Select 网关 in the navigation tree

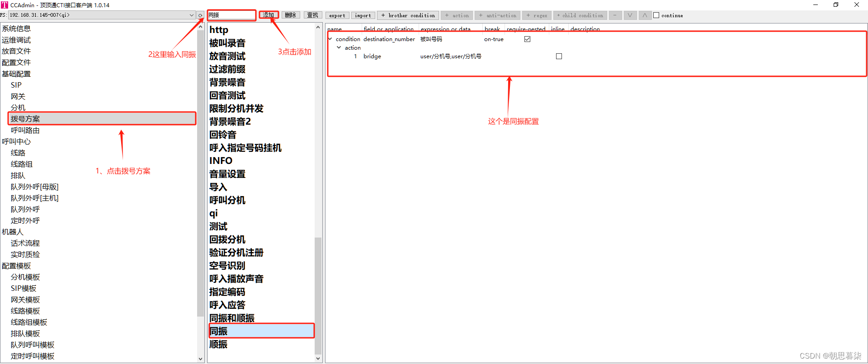18,96
